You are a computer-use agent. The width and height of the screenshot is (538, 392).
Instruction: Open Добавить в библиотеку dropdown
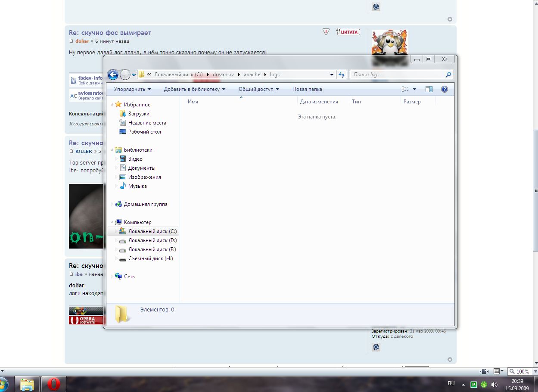click(194, 89)
